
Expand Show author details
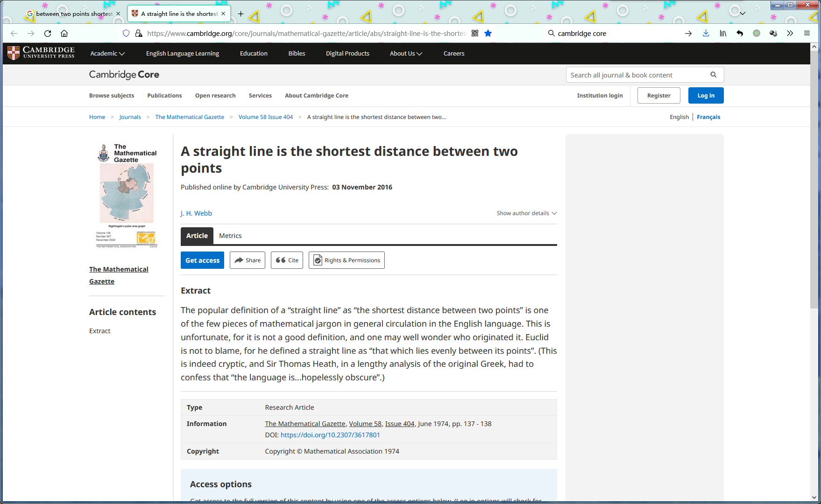(527, 213)
